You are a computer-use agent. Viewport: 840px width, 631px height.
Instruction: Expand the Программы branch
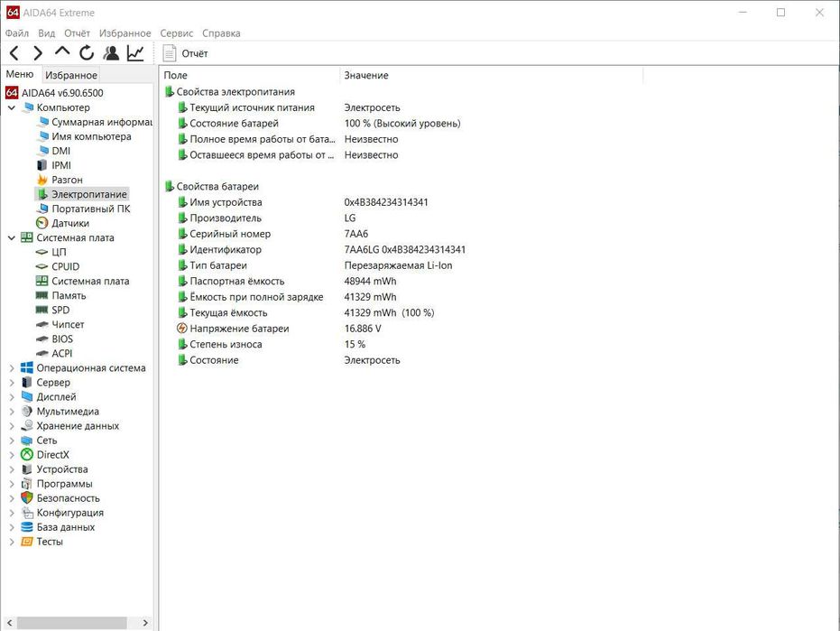[x=12, y=484]
